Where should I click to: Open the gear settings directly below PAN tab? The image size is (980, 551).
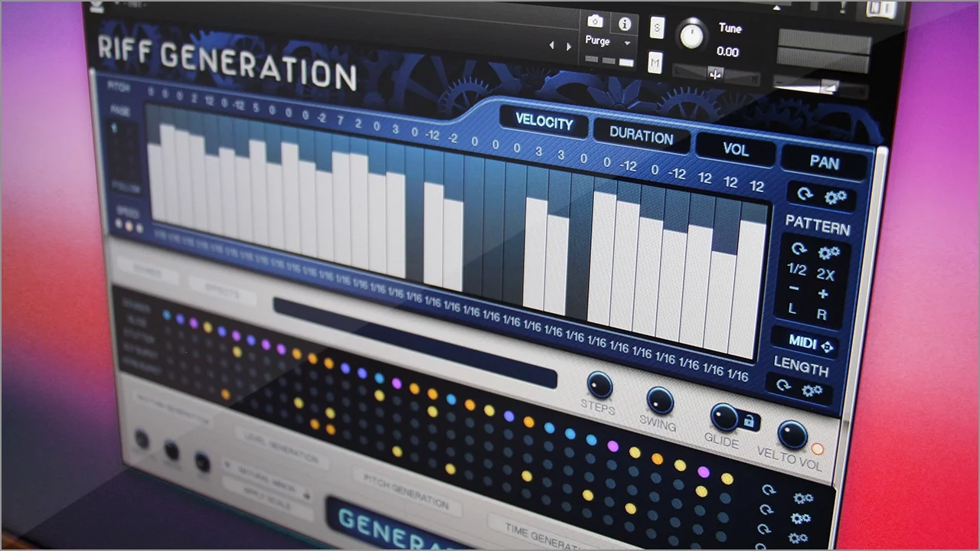point(835,197)
